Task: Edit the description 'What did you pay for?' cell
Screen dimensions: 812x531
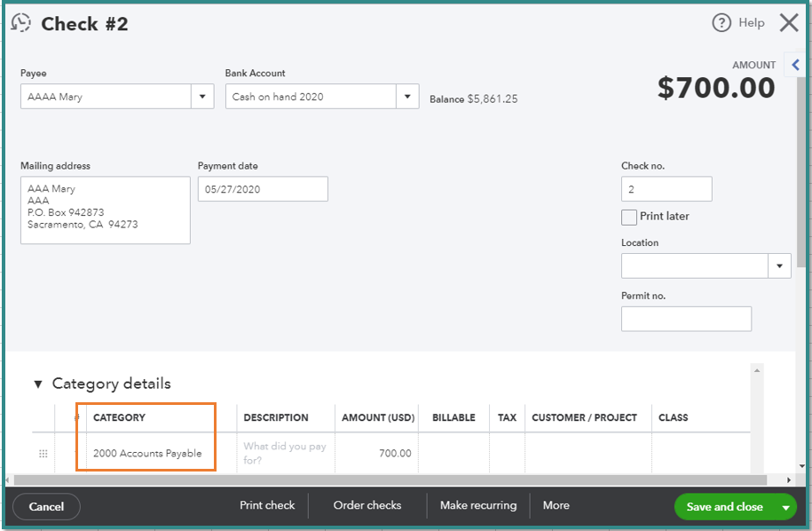Action: (286, 453)
